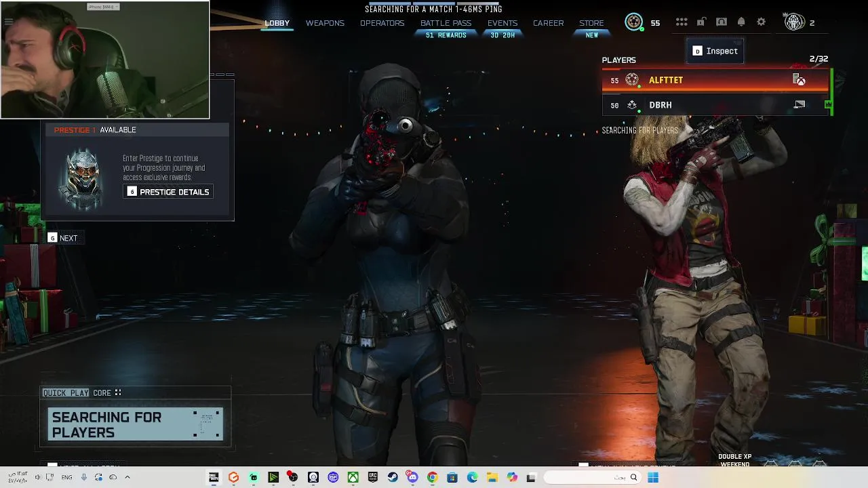Open the Store tab

pyautogui.click(x=591, y=23)
